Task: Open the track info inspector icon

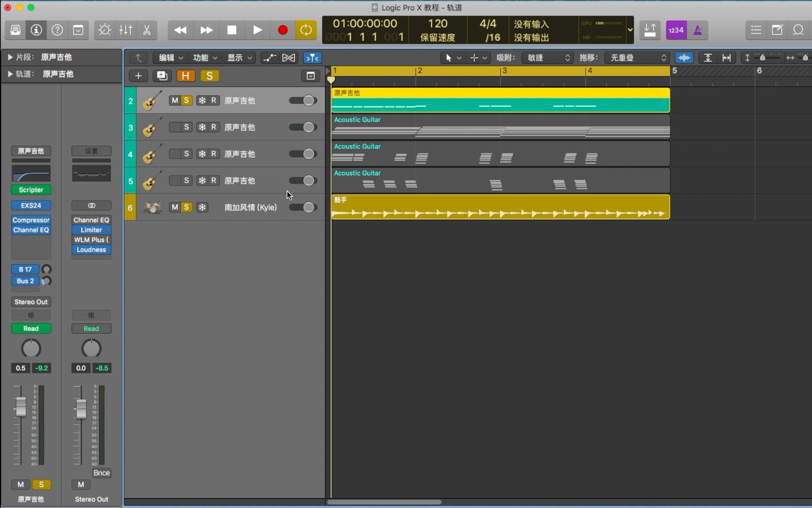Action: tap(36, 30)
